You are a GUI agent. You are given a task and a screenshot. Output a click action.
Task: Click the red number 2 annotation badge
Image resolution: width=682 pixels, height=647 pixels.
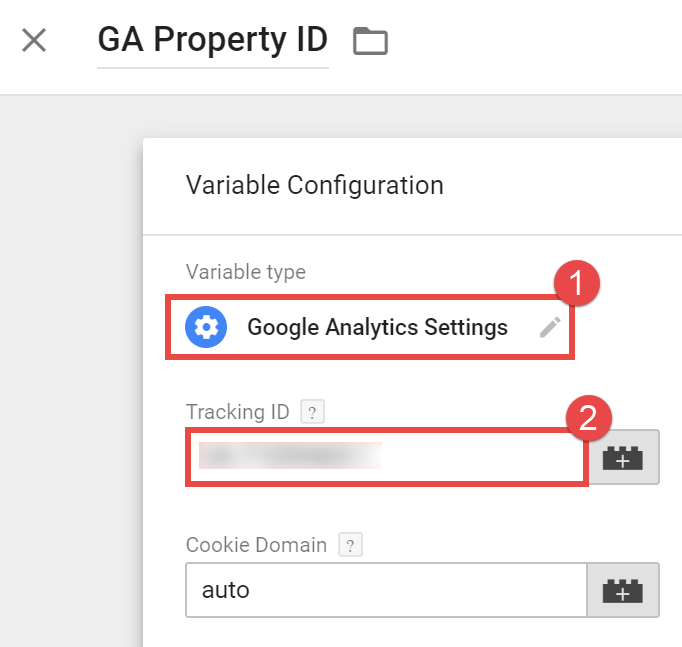(x=589, y=417)
